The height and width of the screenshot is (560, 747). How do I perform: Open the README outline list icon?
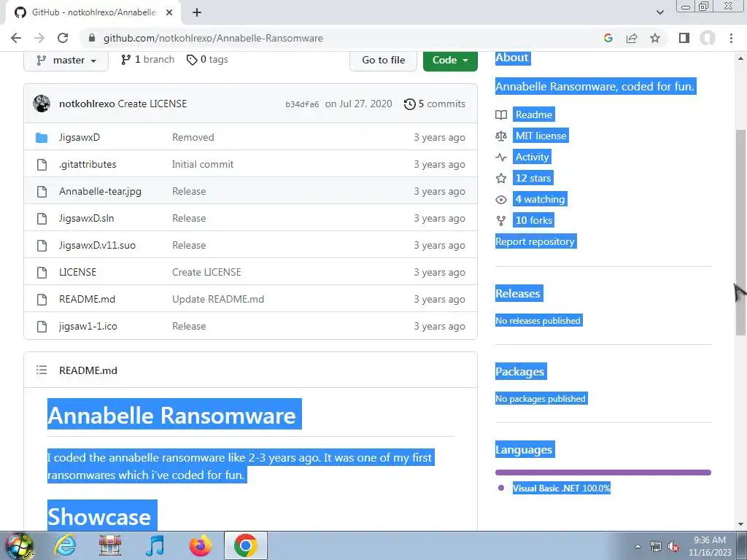[x=42, y=370]
